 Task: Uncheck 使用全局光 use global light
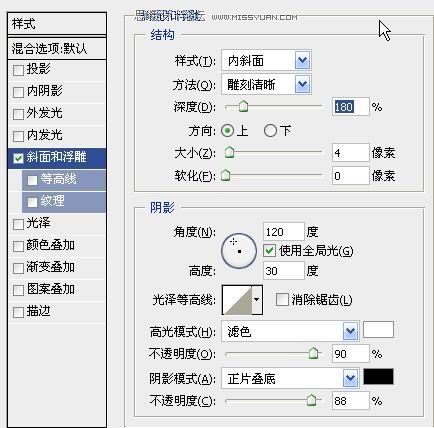269,251
